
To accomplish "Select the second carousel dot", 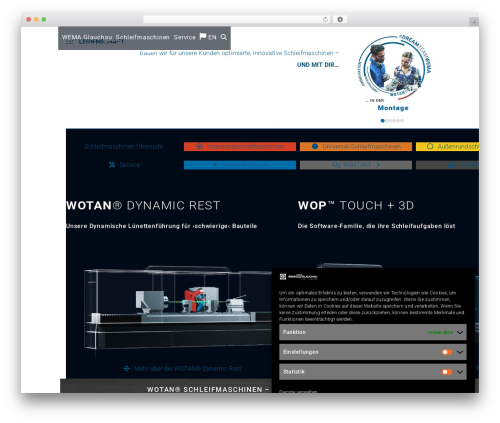I will [x=386, y=121].
